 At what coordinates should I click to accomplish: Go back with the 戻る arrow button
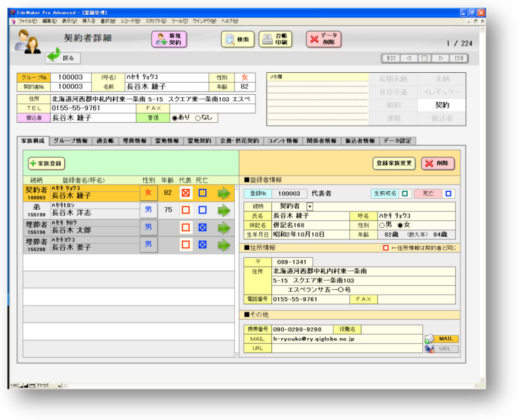(x=63, y=57)
